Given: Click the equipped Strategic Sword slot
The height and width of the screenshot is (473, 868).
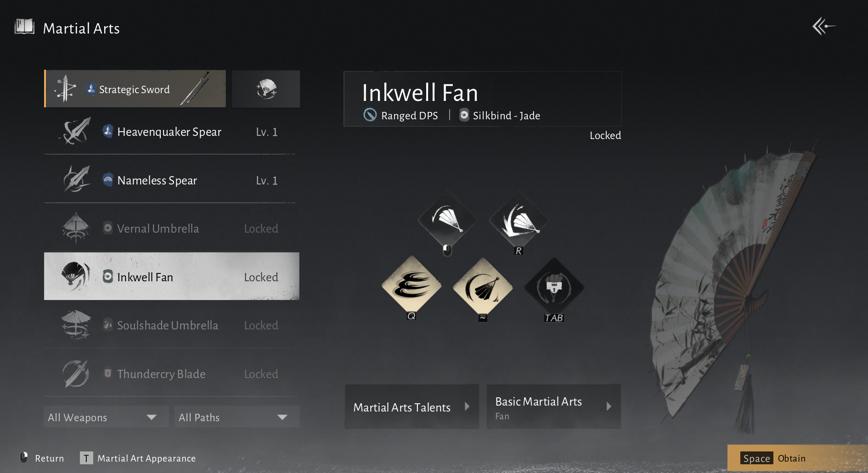Looking at the screenshot, I should pyautogui.click(x=135, y=89).
